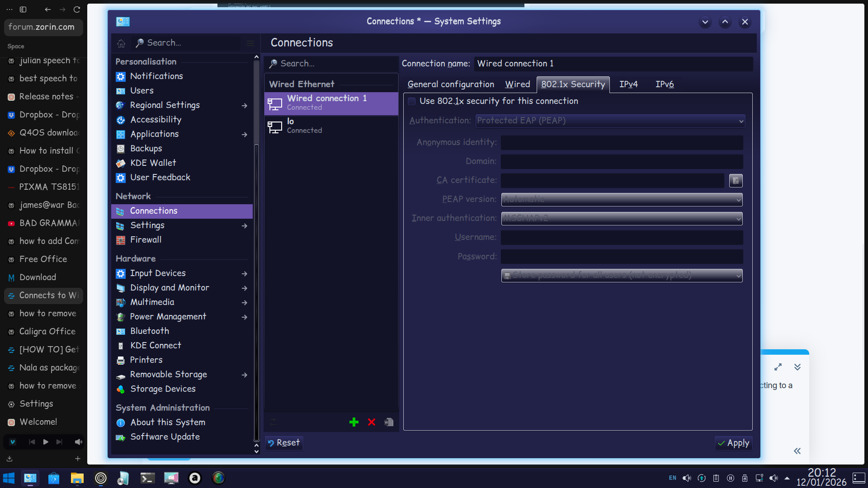Switch to the IPv4 tab
Screen dimensions: 868x488
(x=628, y=84)
